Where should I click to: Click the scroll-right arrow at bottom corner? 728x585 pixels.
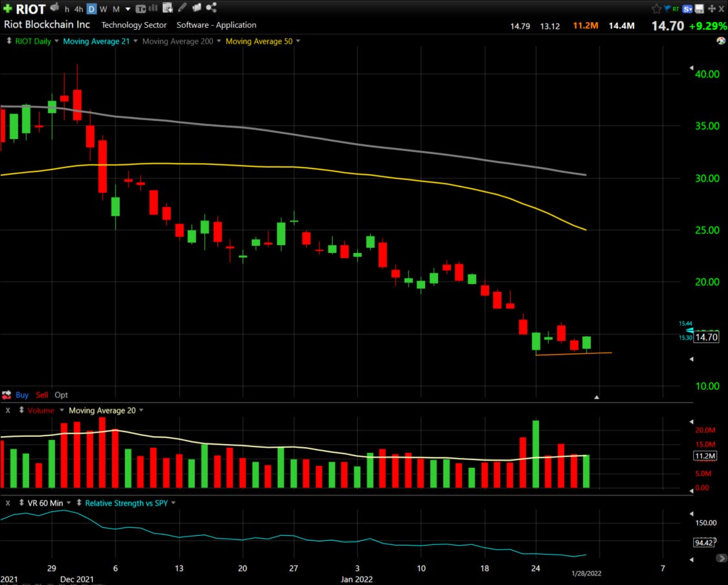(x=722, y=558)
